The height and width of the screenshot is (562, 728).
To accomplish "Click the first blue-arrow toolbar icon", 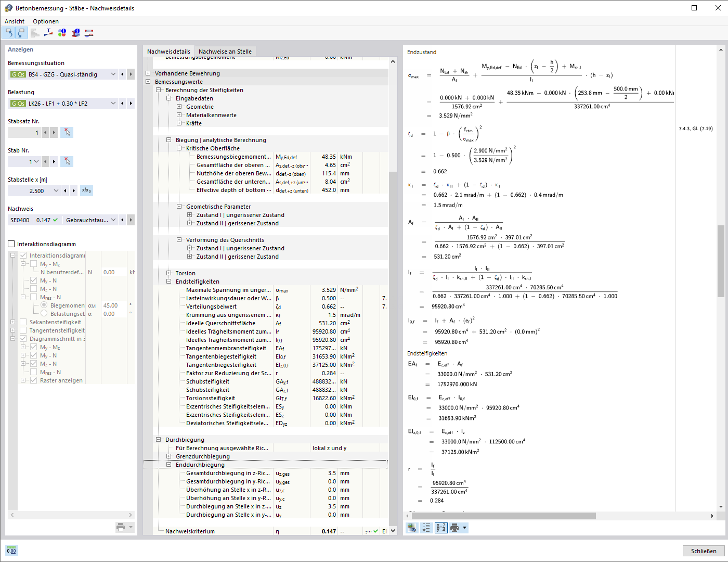I will pyautogui.click(x=8, y=33).
